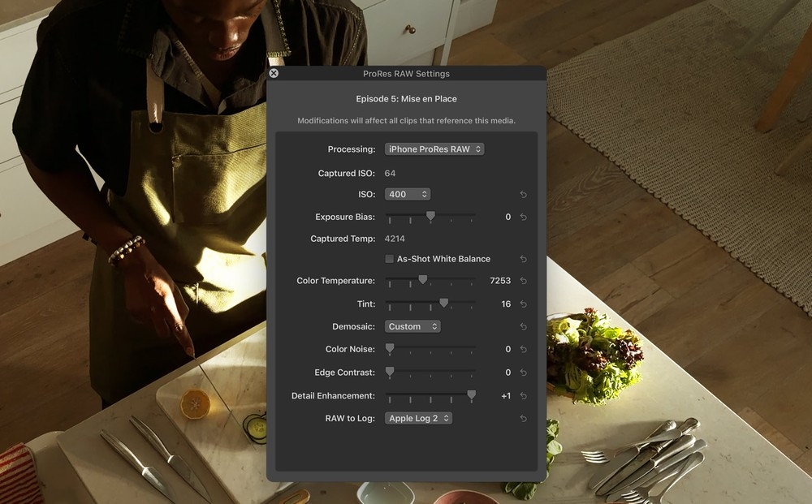Open the Processing dropdown menu
Viewport: 812px width, 504px height.
point(434,149)
